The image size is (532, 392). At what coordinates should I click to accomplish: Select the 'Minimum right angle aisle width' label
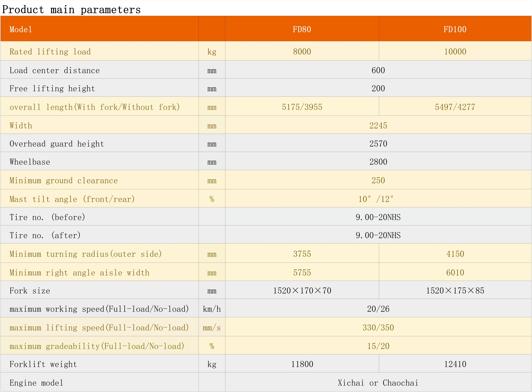[x=80, y=273]
